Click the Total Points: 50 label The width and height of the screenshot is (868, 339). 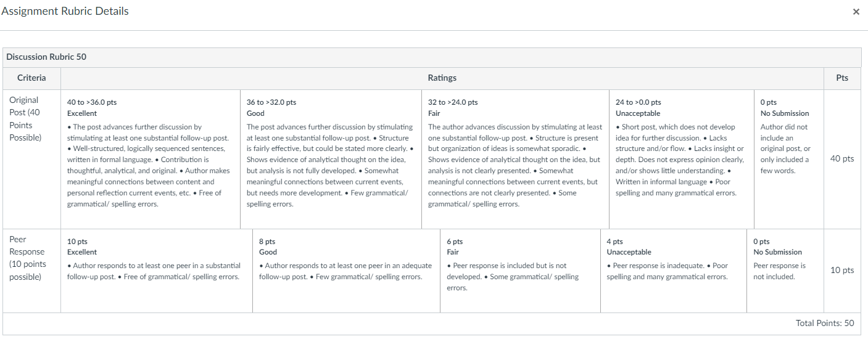(x=825, y=323)
